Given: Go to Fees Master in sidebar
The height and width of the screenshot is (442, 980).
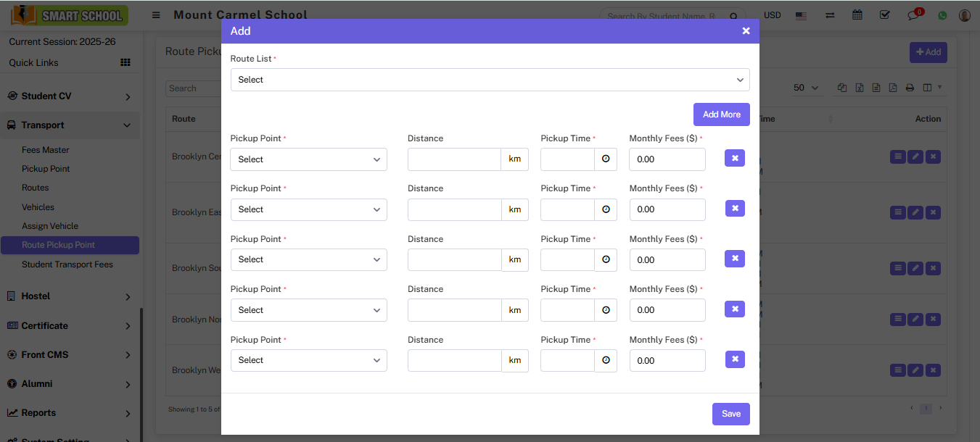Looking at the screenshot, I should 46,150.
